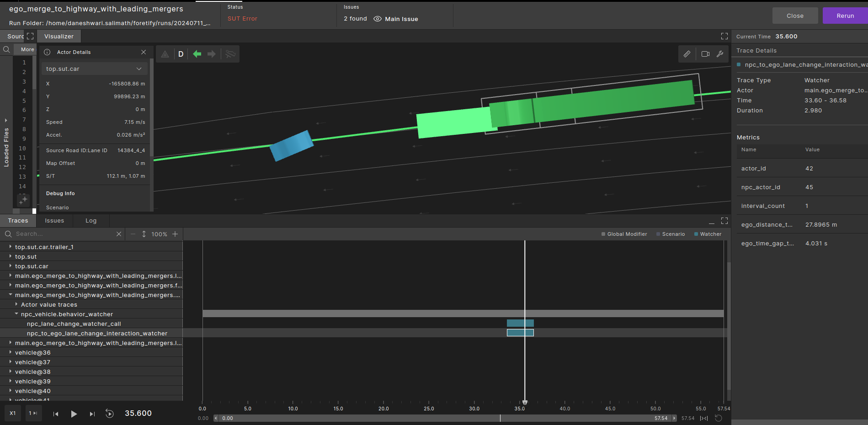Screen dimensions: 868x425
Task: Switch to the Issues tab
Action: (54, 221)
